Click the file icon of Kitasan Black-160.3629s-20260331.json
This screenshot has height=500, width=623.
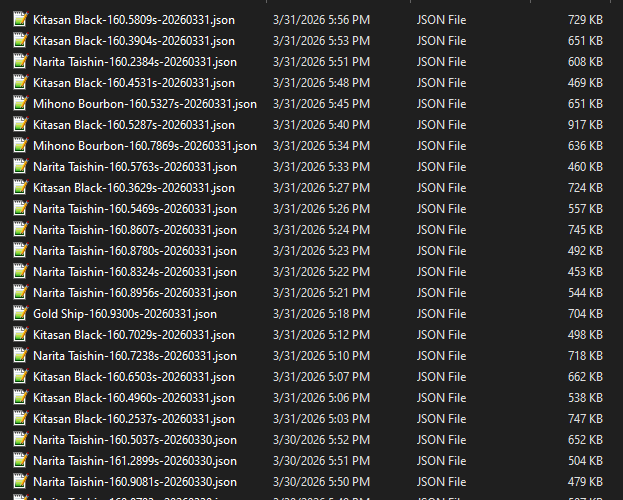click(x=21, y=188)
